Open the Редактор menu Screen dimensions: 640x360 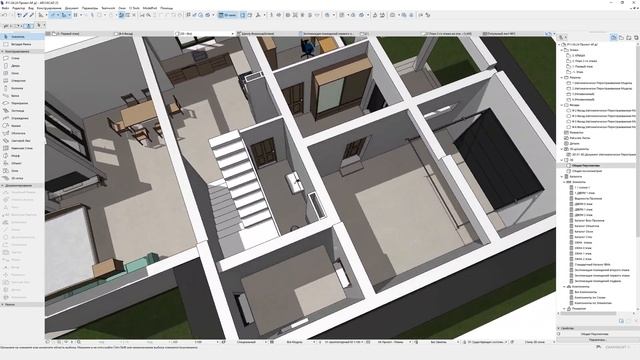(x=19, y=8)
